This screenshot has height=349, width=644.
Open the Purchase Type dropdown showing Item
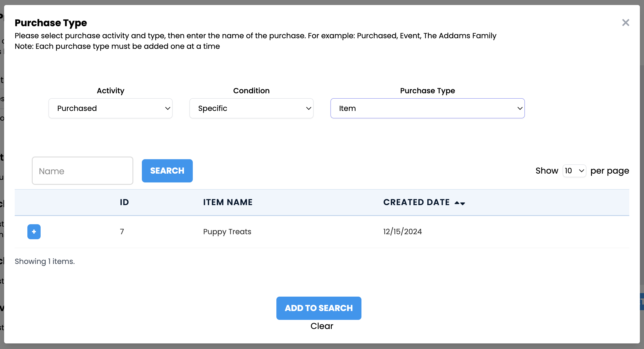[427, 108]
